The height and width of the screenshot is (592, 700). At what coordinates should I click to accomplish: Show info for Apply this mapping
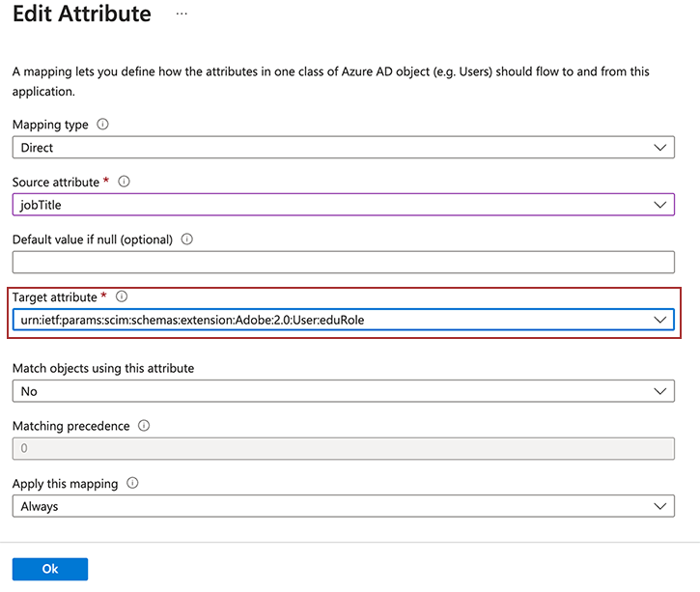coord(132,483)
